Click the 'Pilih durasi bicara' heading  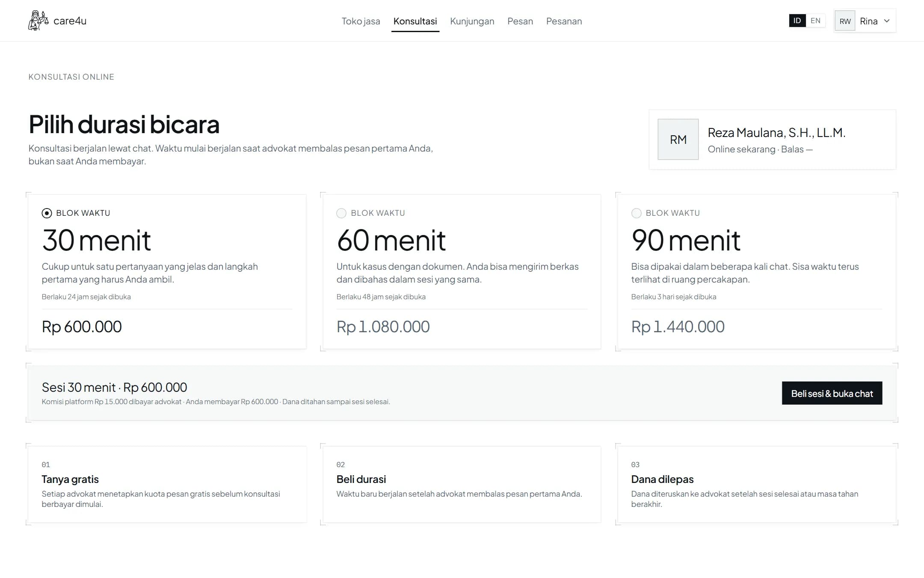124,125
